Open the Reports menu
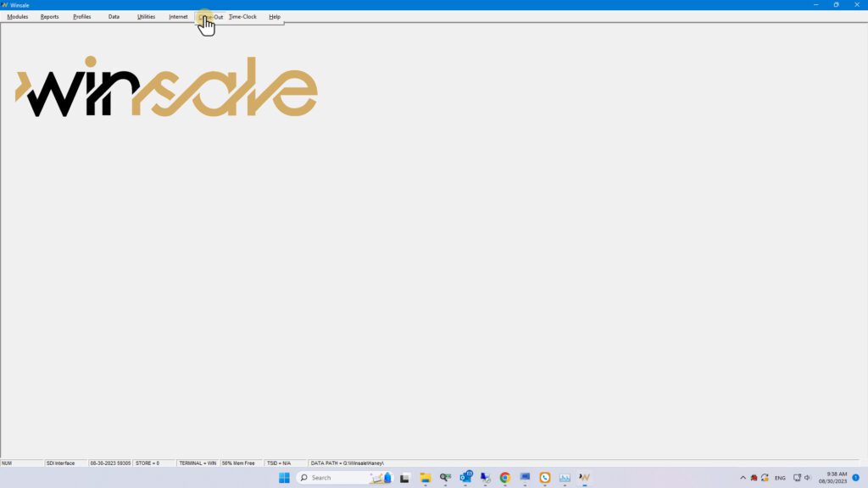868x488 pixels. [49, 17]
